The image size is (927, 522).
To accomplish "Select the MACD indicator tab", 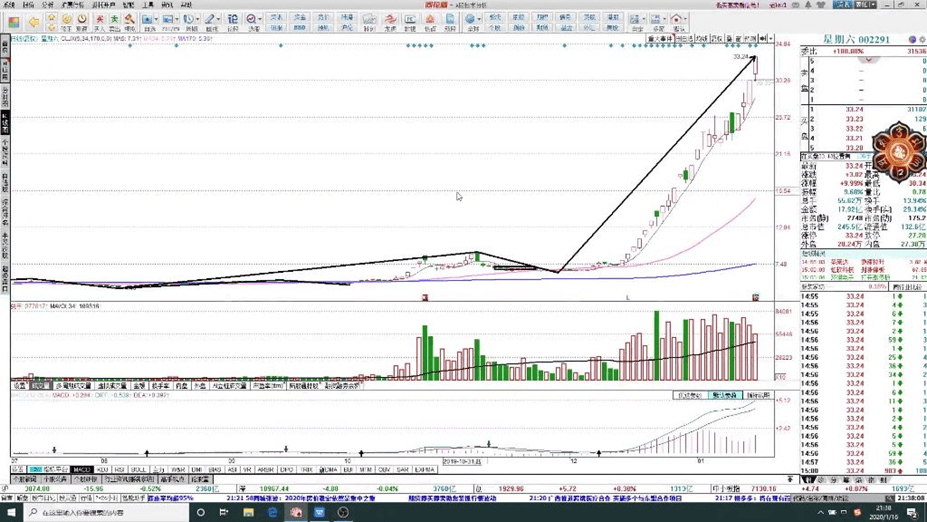I will [x=81, y=469].
